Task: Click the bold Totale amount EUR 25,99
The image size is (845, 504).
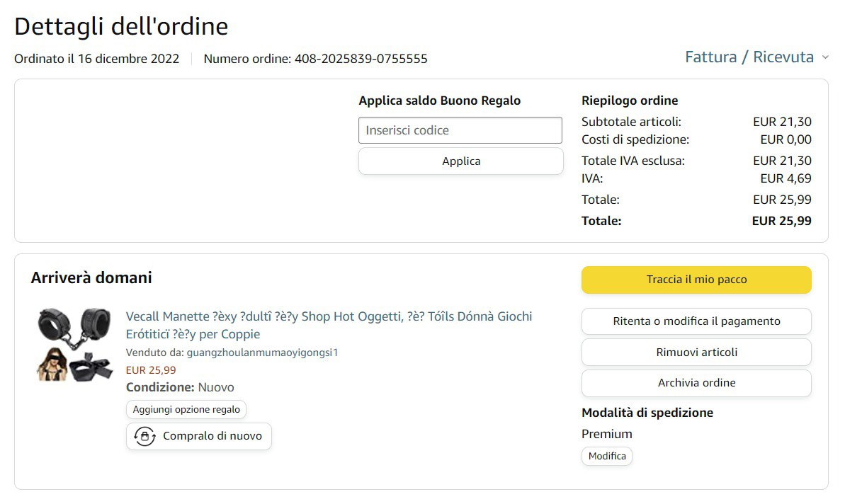Action: pyautogui.click(x=781, y=221)
